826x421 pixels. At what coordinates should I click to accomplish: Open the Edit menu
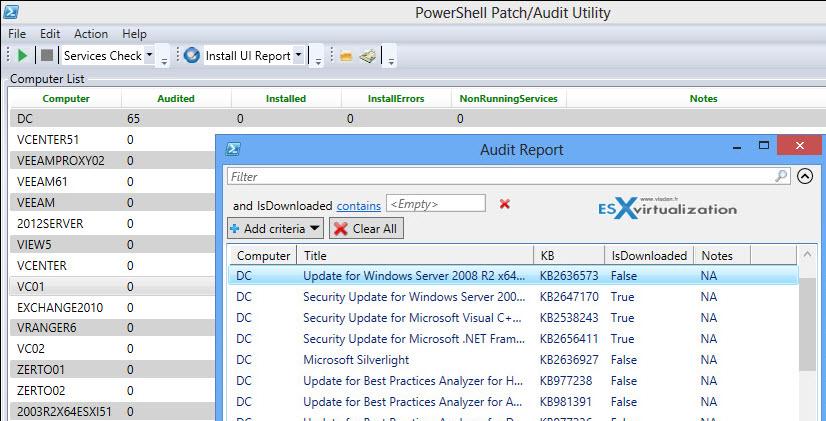[50, 34]
